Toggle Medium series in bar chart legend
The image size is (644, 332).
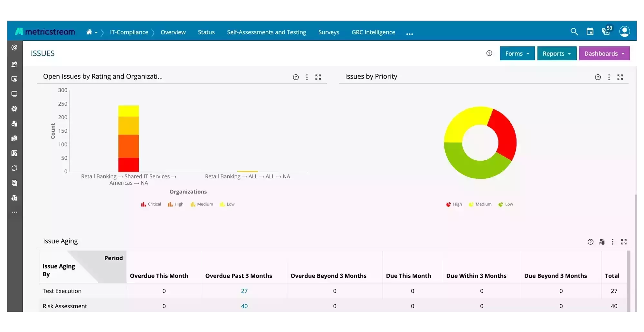[x=202, y=204]
